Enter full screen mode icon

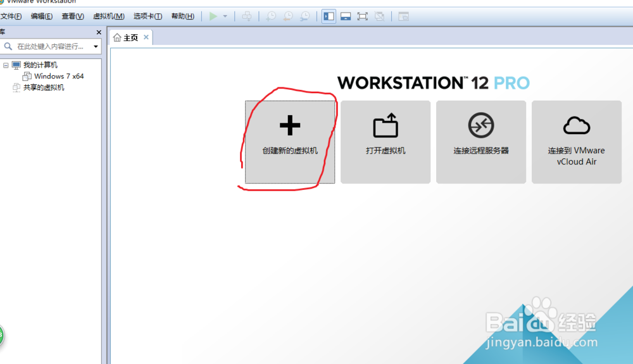(363, 16)
